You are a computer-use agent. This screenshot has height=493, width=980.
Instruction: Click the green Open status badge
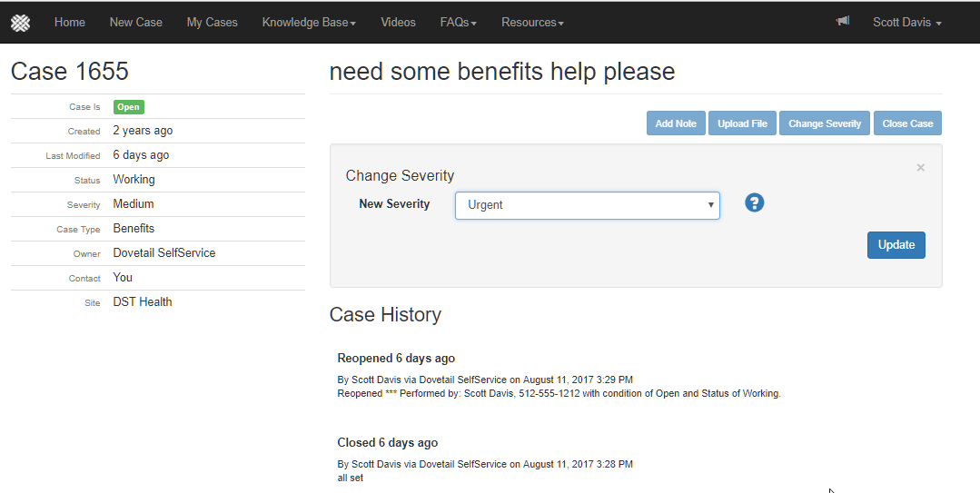tap(128, 107)
